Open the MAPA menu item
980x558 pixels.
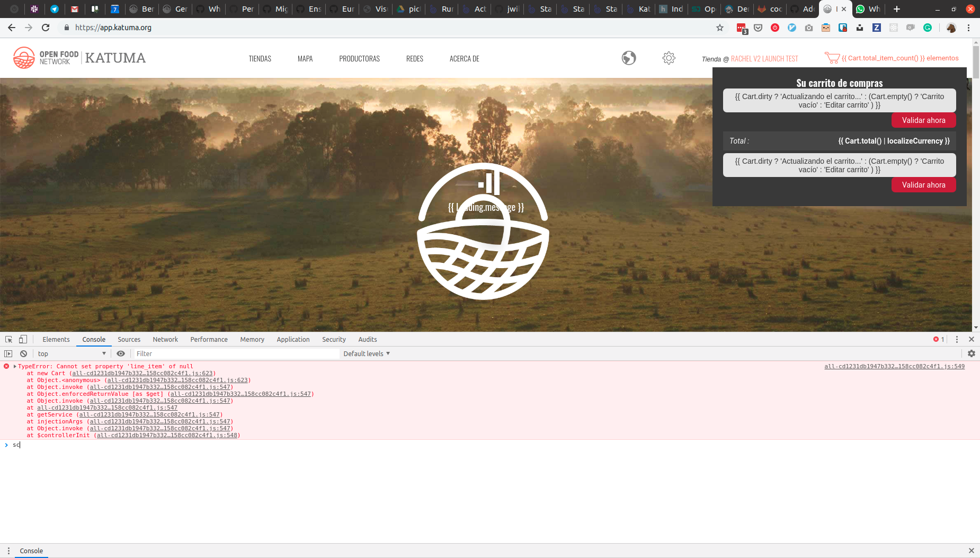305,58
